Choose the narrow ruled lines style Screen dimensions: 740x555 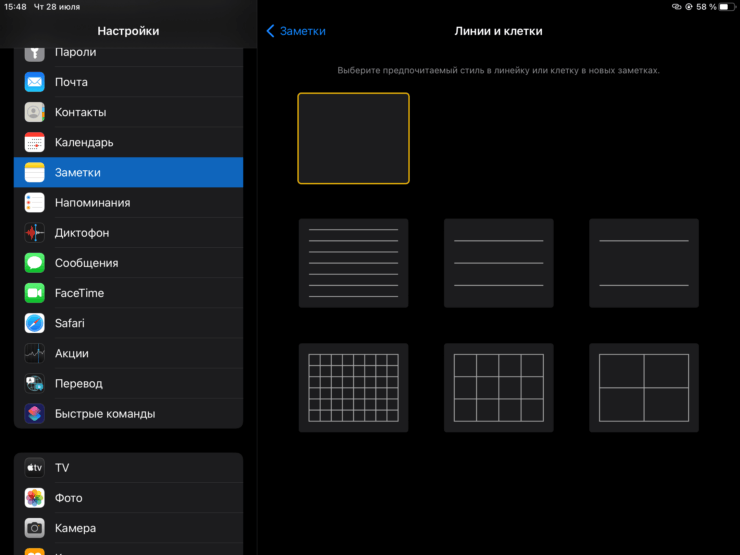pos(353,263)
